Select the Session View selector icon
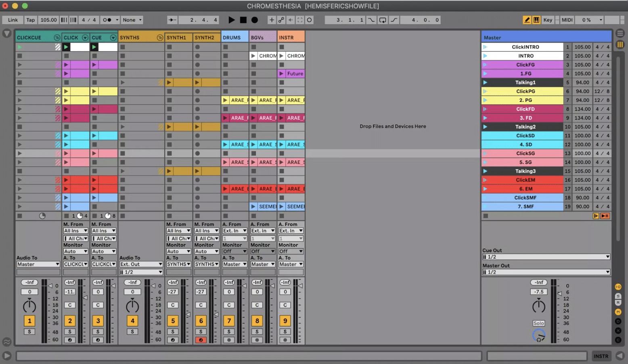This screenshot has width=628, height=364. (620, 45)
